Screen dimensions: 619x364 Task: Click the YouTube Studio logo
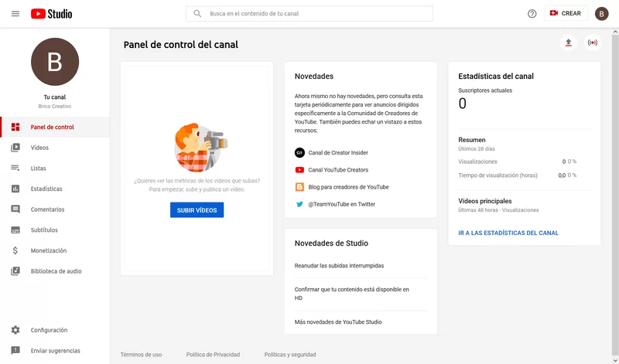click(x=51, y=14)
